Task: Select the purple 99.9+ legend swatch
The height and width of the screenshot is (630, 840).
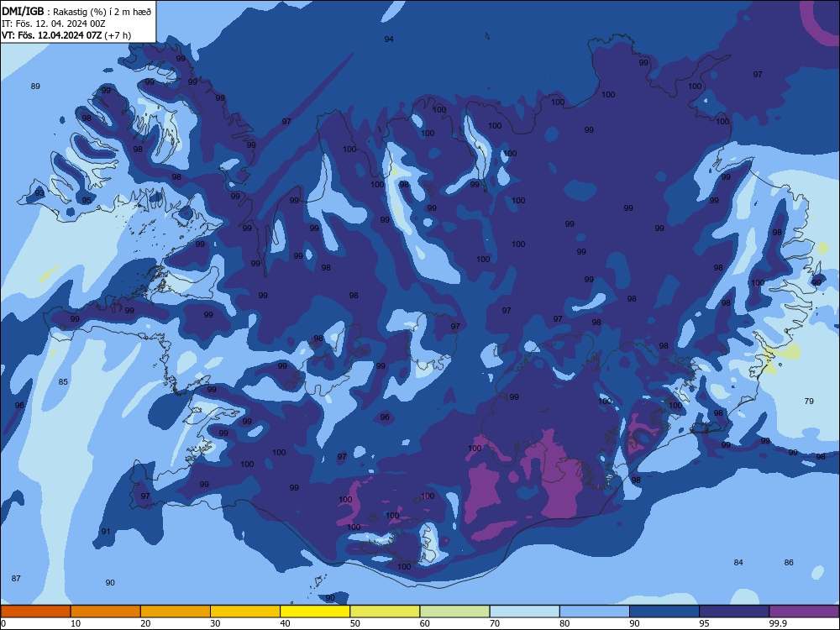Action: (x=804, y=612)
